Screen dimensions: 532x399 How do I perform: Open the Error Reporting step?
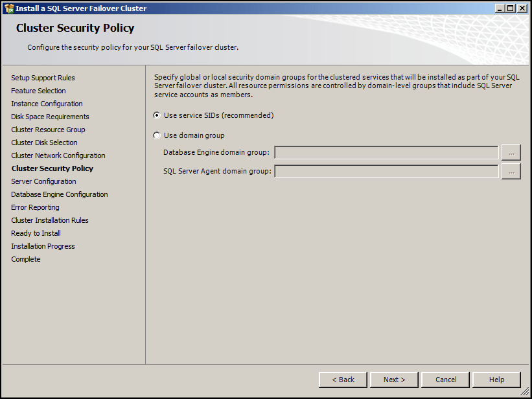[35, 207]
